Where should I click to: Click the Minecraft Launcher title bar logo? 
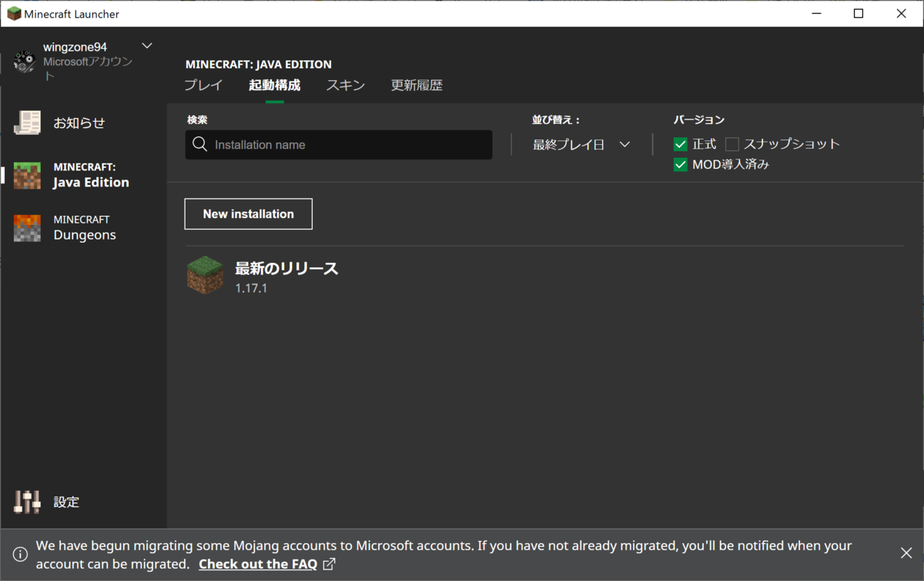coord(15,13)
